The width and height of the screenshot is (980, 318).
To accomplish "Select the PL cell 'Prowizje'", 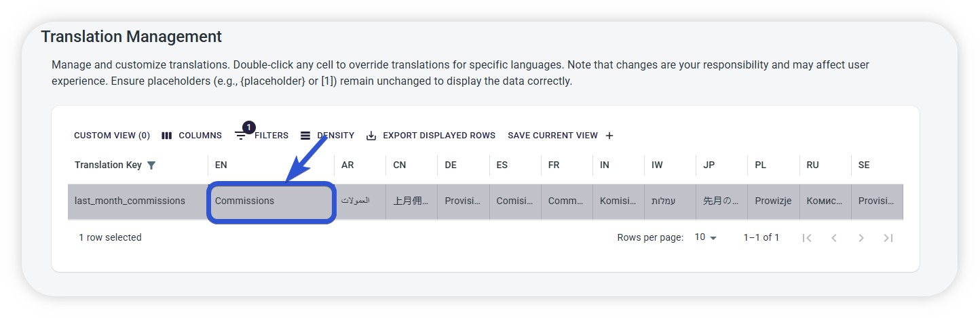I will pos(773,201).
